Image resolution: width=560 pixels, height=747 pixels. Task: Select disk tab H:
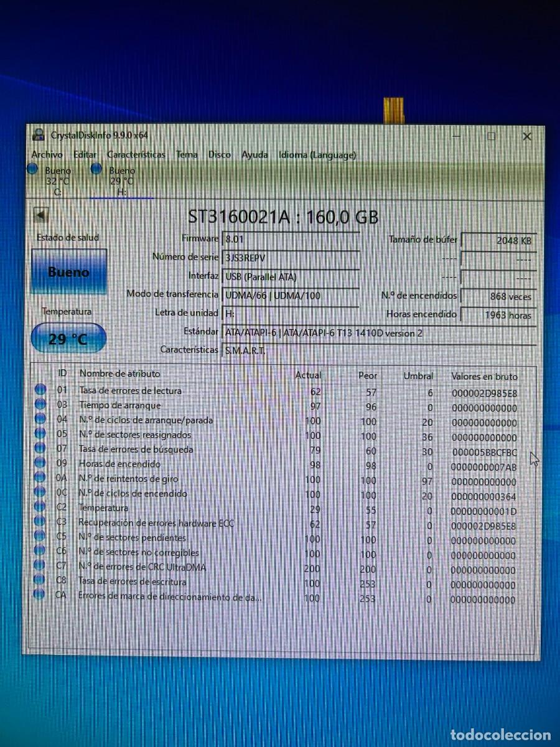(x=122, y=181)
